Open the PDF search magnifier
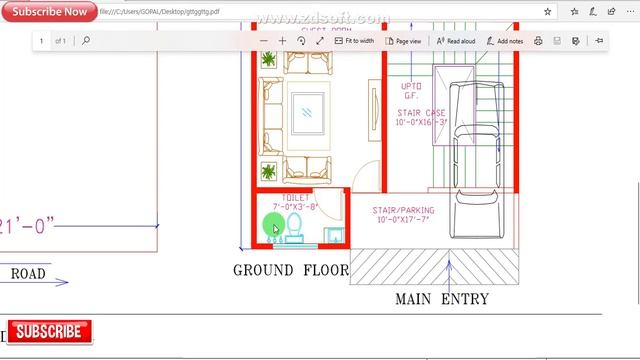 pos(86,41)
